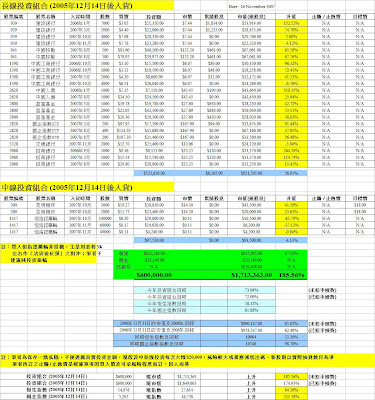
Task: Click the 19964 index value cell
Action: (x=252, y=337)
